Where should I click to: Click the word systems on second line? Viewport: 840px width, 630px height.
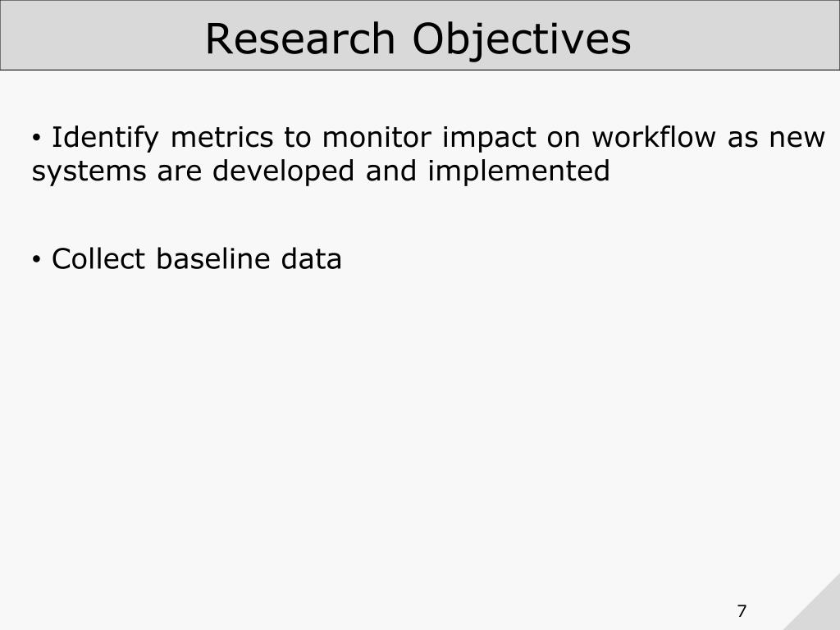[89, 172]
